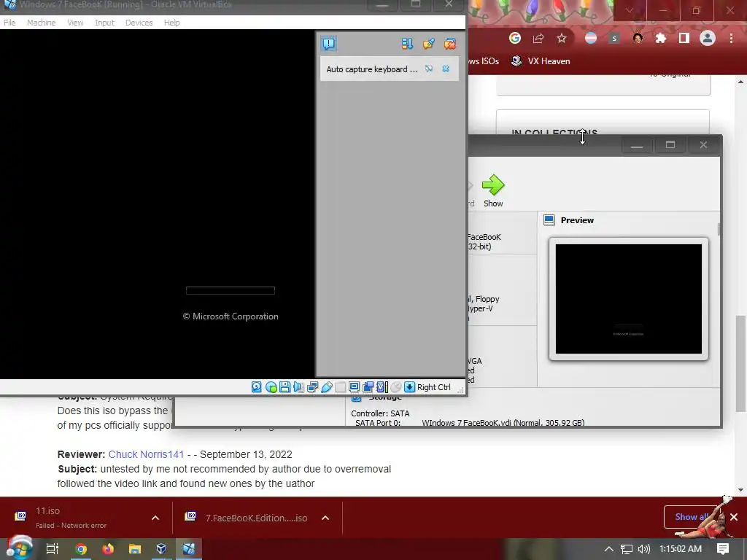Expand options for 7.FaceBooK.Edition iso download

(325, 518)
